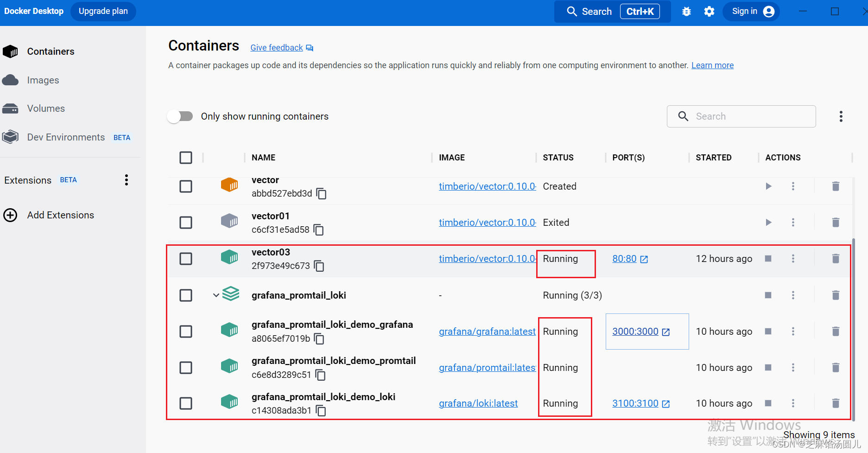868x453 pixels.
Task: Copy container ID abbd527ebd3d
Action: [x=321, y=193]
